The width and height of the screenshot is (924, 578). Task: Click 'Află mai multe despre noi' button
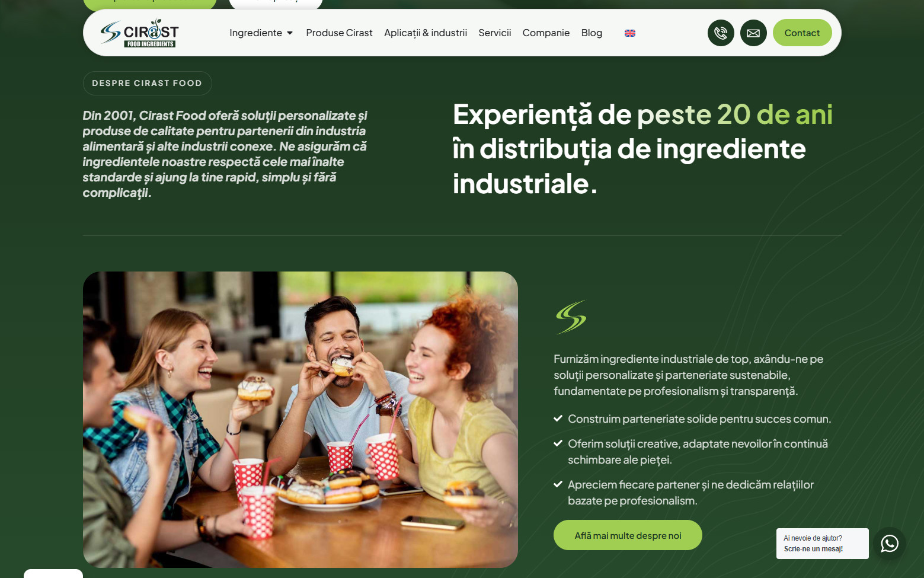628,535
